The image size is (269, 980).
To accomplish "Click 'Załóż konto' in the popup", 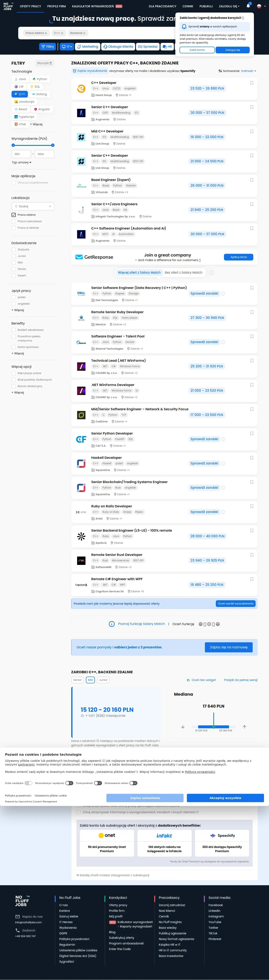I will [x=197, y=50].
